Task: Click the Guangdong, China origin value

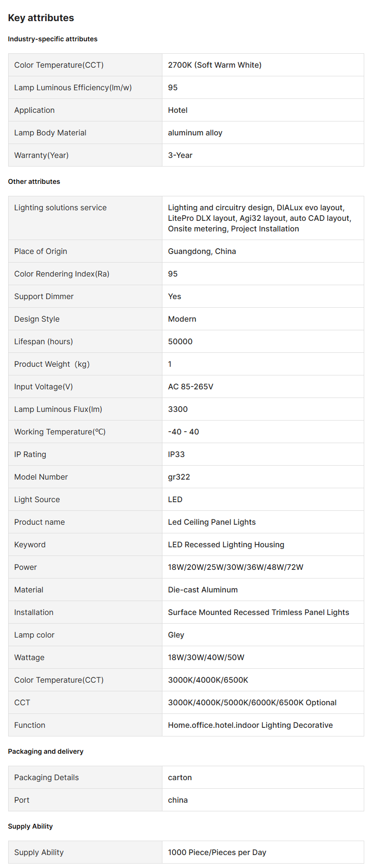Action: click(202, 251)
